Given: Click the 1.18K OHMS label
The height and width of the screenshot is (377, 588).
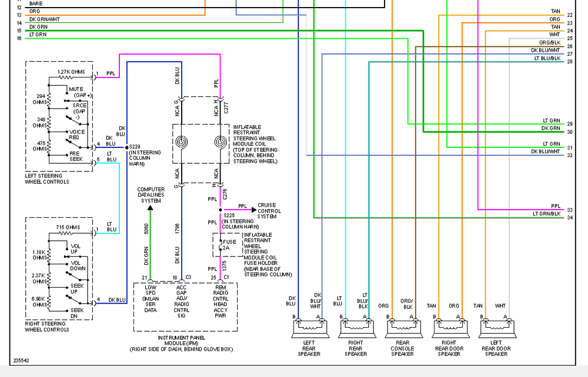Looking at the screenshot, I should [40, 255].
